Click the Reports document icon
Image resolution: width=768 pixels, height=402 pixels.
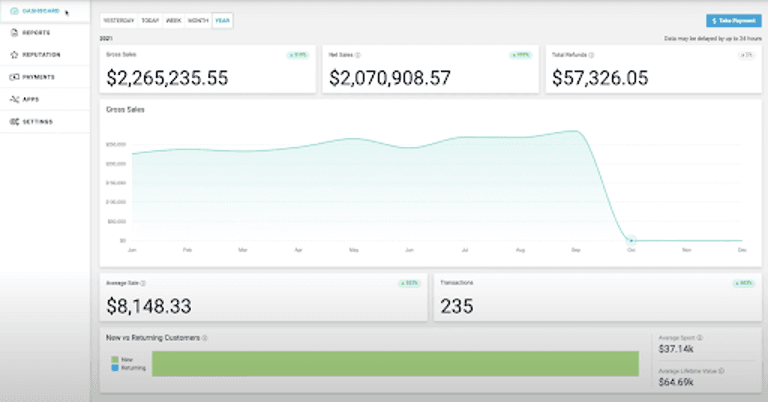[x=13, y=32]
